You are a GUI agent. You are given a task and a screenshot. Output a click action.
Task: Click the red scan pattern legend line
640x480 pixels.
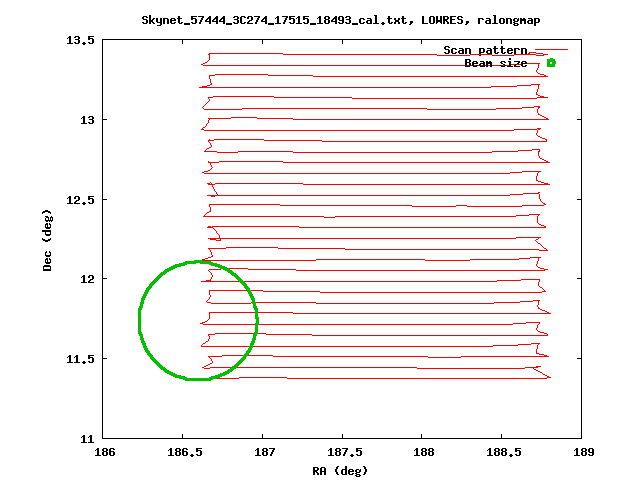(x=551, y=50)
